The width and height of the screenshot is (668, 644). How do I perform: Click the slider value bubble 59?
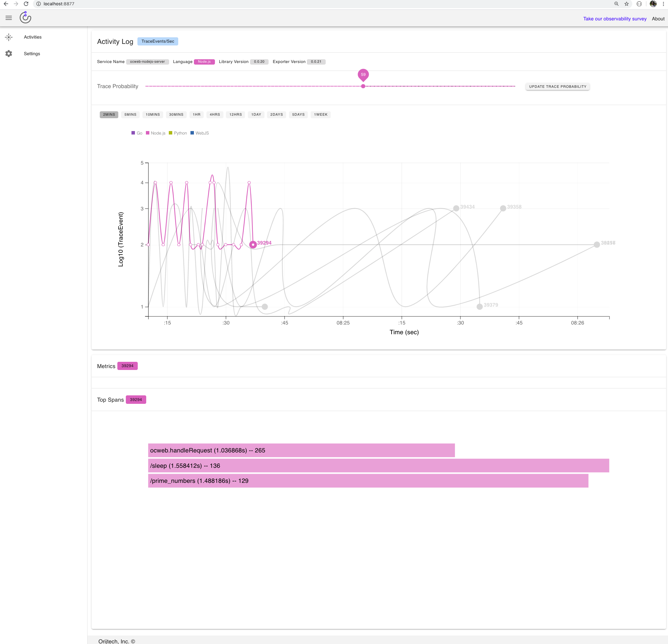tap(363, 75)
